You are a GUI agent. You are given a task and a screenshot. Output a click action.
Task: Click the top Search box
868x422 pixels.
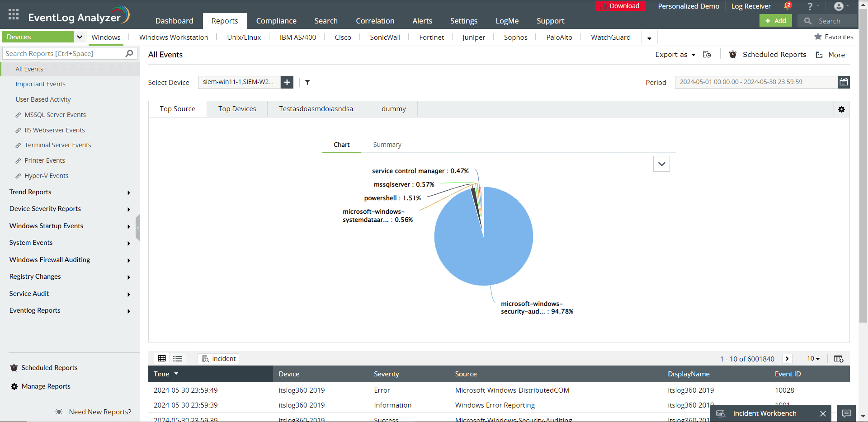click(827, 21)
